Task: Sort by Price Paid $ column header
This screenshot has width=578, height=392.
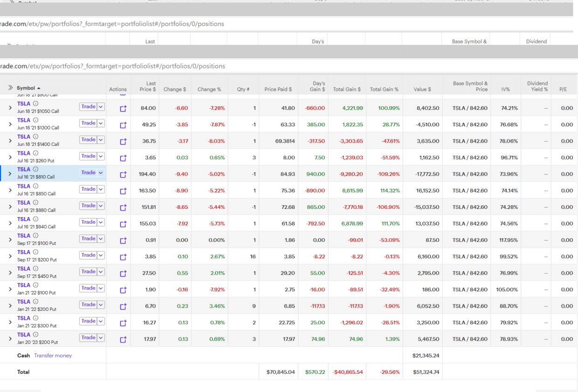Action: point(278,89)
